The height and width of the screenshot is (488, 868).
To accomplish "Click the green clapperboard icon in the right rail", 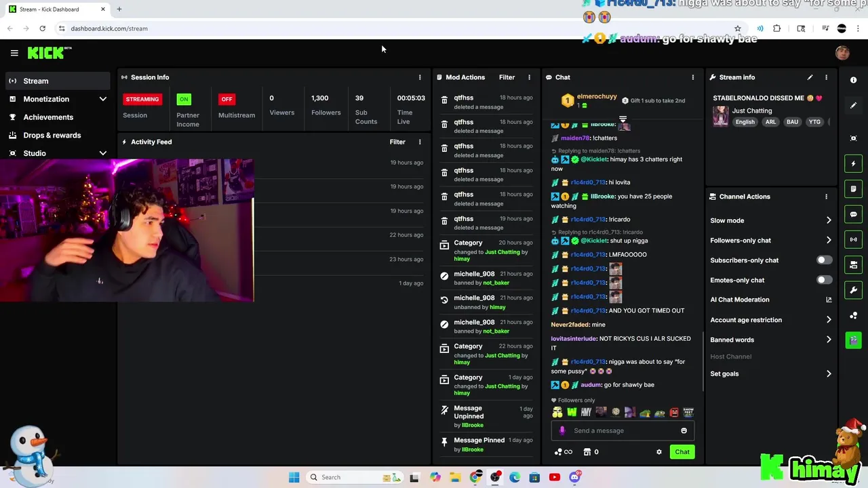I will (x=854, y=340).
